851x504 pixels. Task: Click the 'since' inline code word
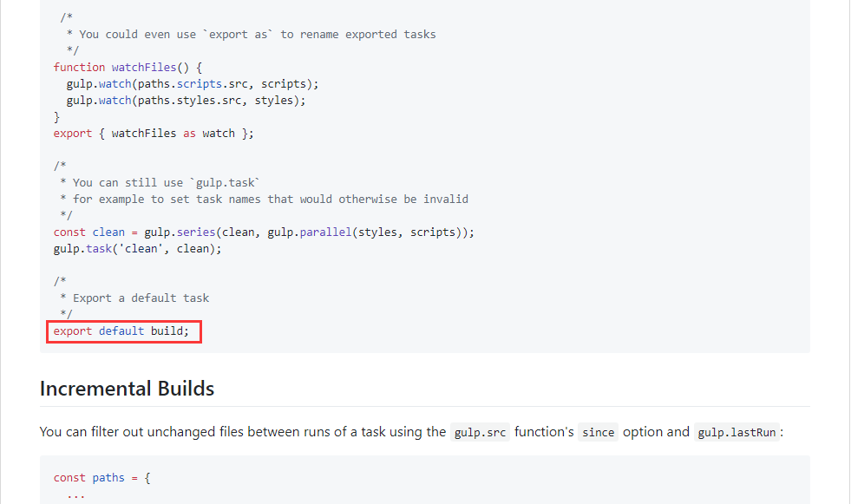pyautogui.click(x=598, y=432)
